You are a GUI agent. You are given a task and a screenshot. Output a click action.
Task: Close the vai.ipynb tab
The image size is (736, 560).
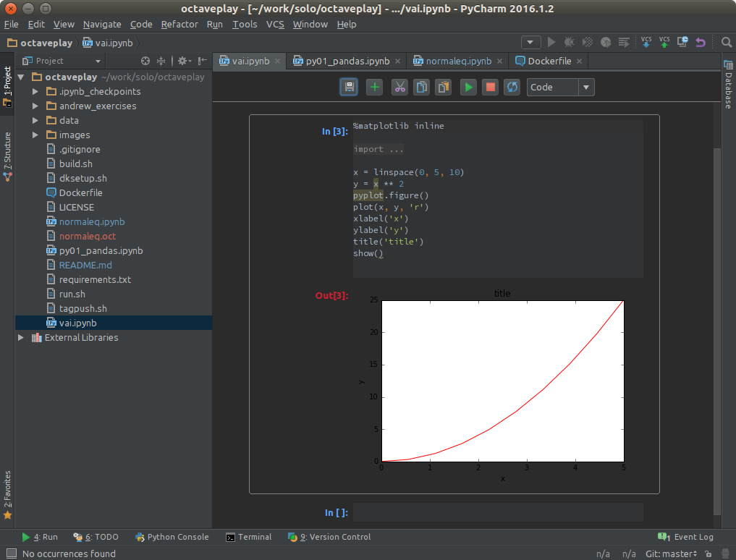[x=277, y=61]
